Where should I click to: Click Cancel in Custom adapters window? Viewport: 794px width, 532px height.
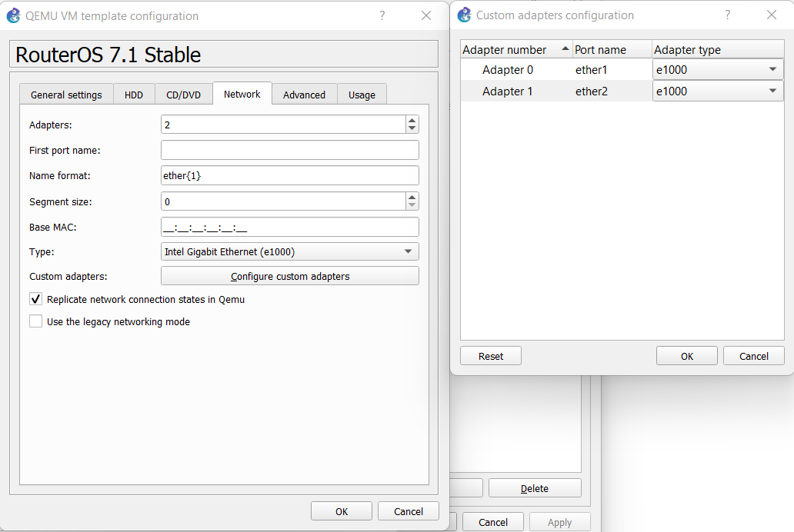point(753,356)
